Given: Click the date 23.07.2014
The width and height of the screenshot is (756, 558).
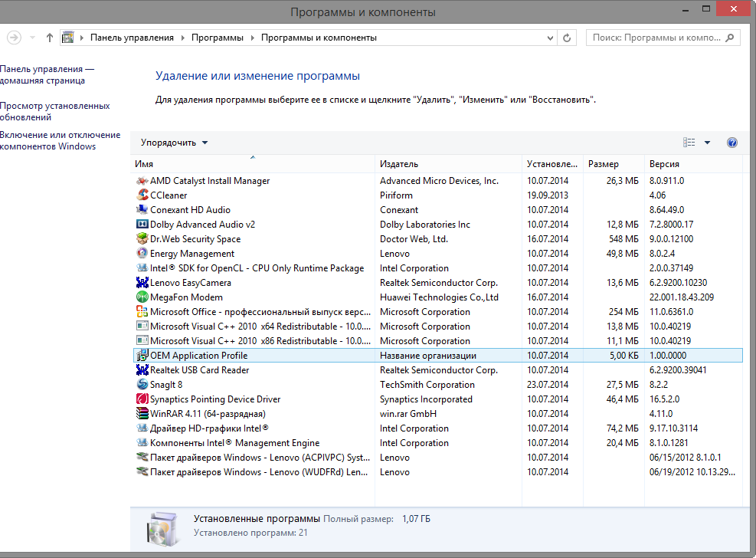Looking at the screenshot, I should [x=548, y=384].
